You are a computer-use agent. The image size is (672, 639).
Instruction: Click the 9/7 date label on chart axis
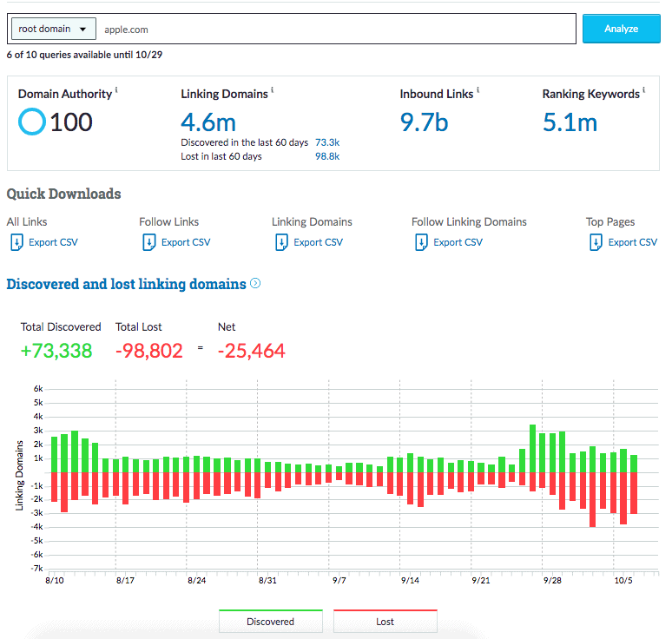(x=339, y=580)
